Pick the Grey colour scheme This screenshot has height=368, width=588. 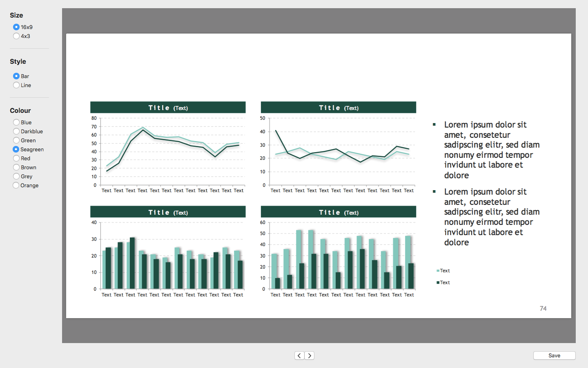tap(16, 176)
